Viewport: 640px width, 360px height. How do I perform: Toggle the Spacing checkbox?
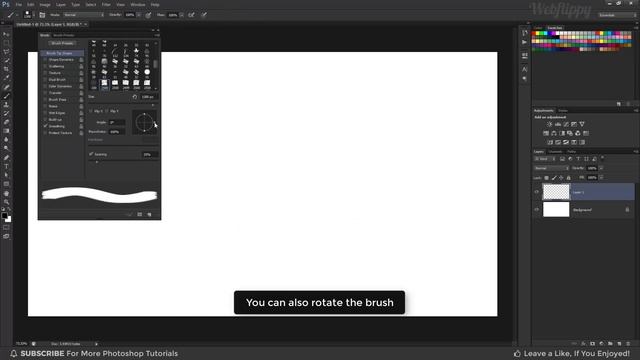point(91,154)
